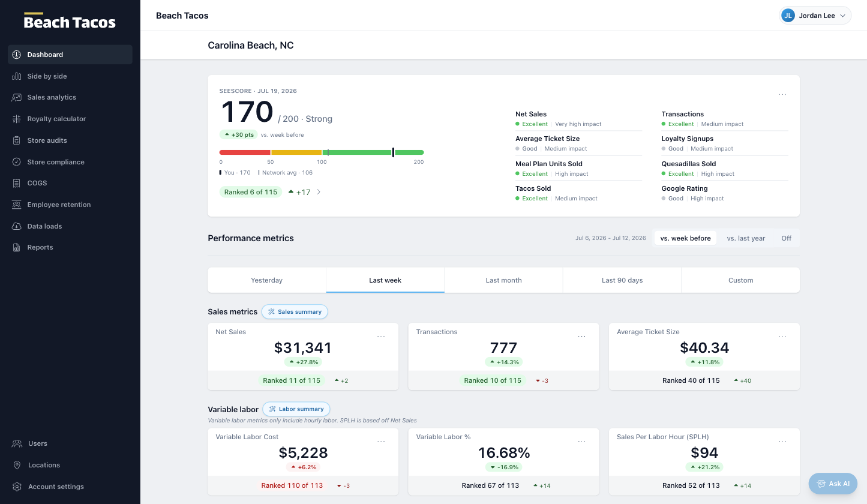Viewport: 867px width, 504px height.
Task: Expand the Jordan Lee account dropdown
Action: point(815,16)
